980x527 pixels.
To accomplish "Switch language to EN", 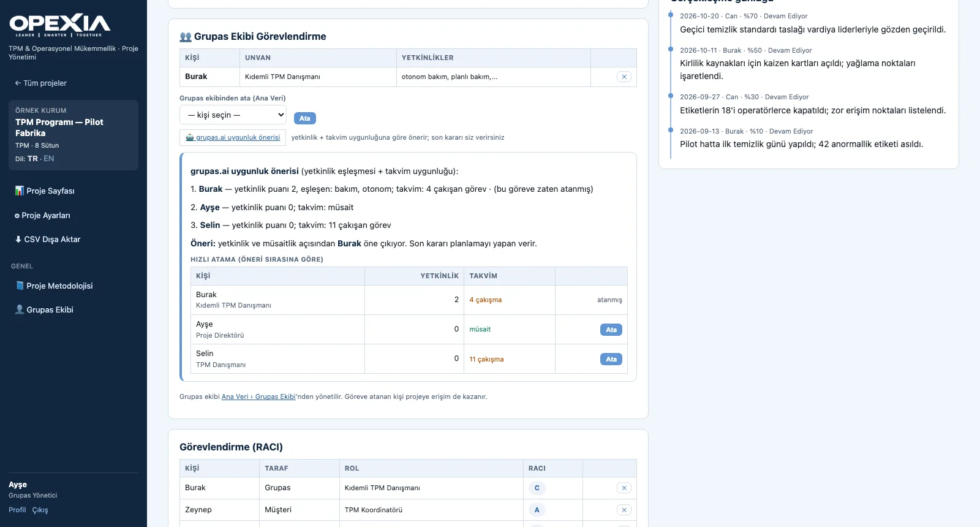I will [49, 159].
